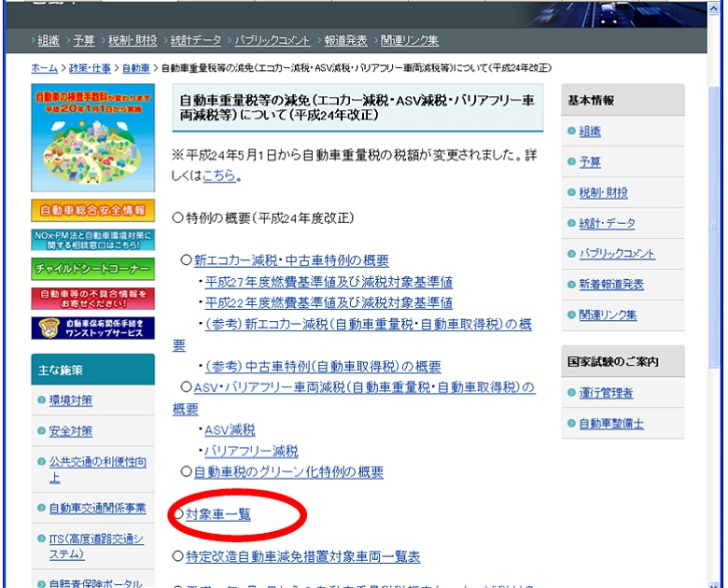
Task: Go to 政策・仕事 breadcrumb link
Action: coord(91,68)
